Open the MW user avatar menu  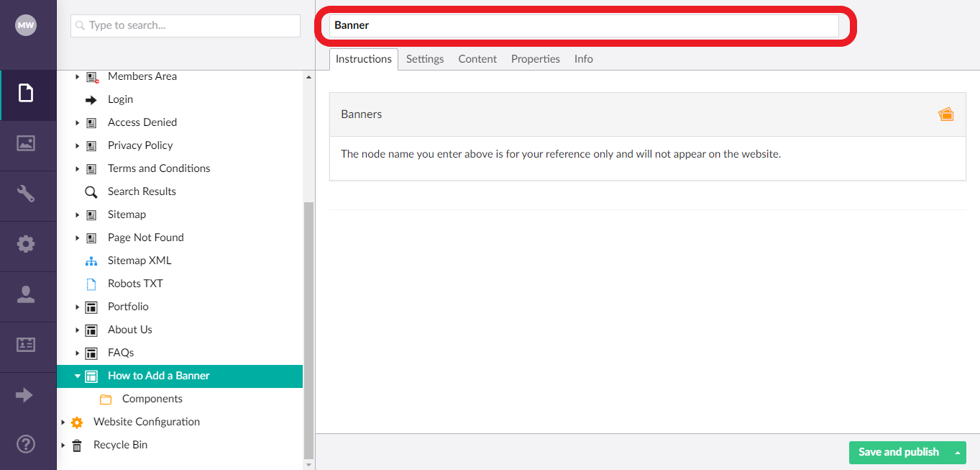26,26
